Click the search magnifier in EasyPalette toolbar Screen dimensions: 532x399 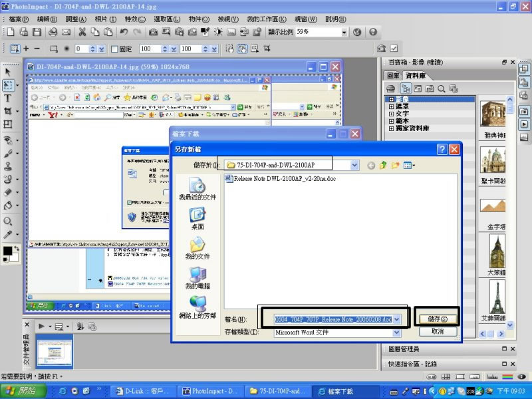point(442,89)
